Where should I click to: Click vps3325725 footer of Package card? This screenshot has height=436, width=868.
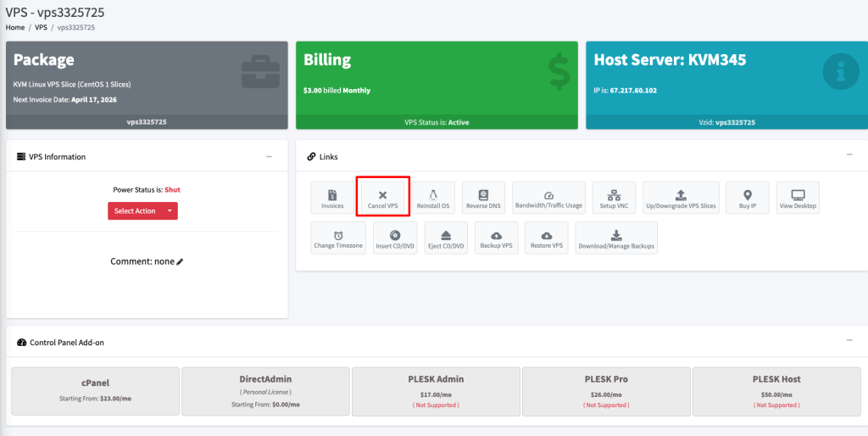(x=147, y=122)
